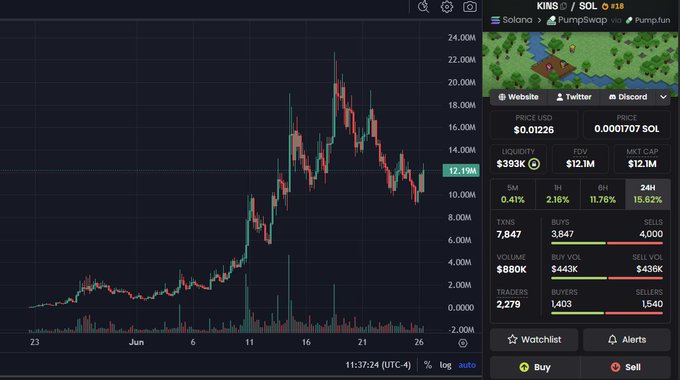Click the Watchlist star icon
Image resolution: width=680 pixels, height=380 pixels.
[512, 339]
